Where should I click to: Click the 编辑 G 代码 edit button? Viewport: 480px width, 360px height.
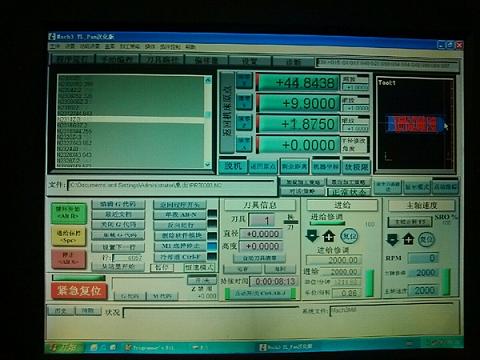118,204
